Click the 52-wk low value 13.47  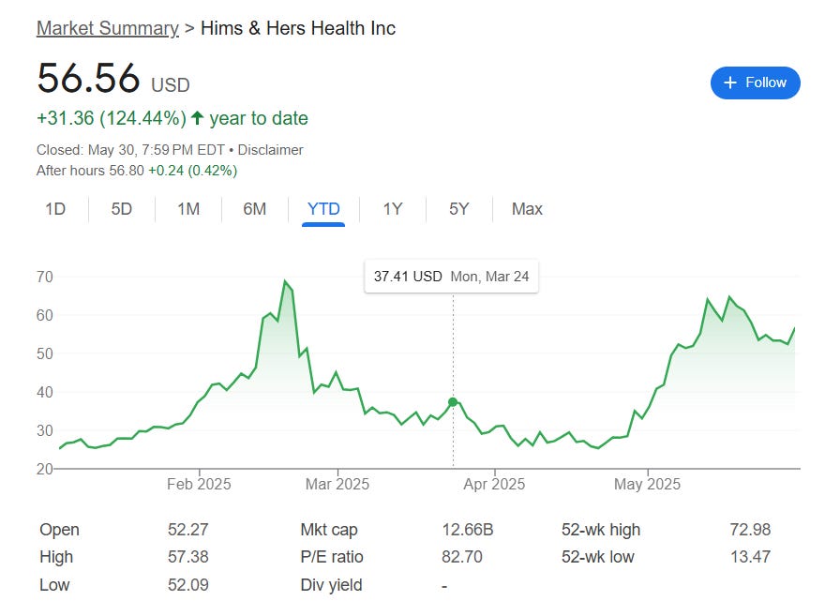tap(750, 557)
